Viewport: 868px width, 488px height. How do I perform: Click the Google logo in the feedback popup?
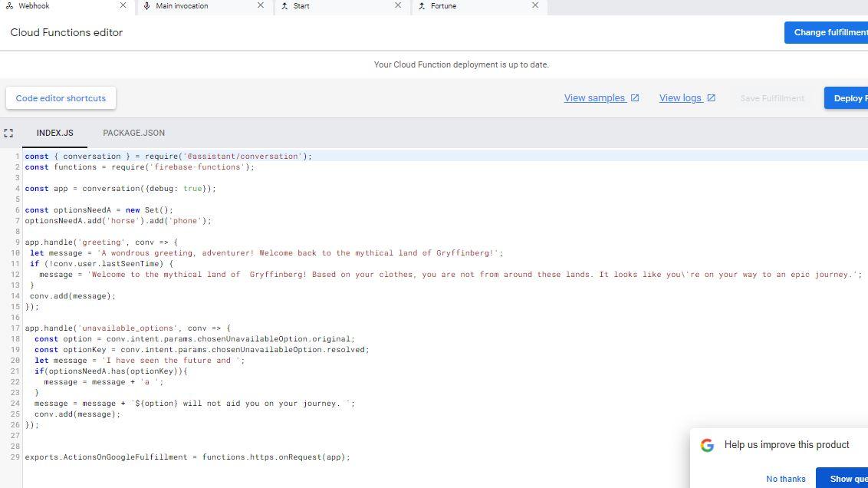[x=706, y=444]
